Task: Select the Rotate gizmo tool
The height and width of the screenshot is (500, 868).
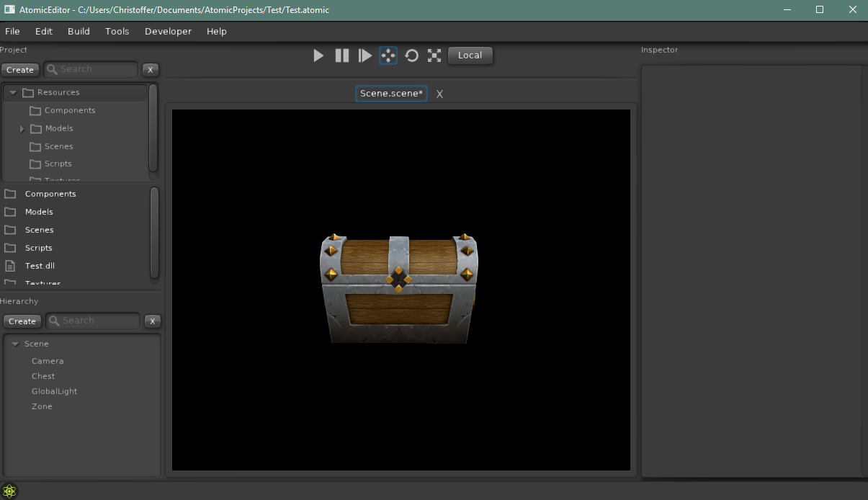Action: point(411,55)
